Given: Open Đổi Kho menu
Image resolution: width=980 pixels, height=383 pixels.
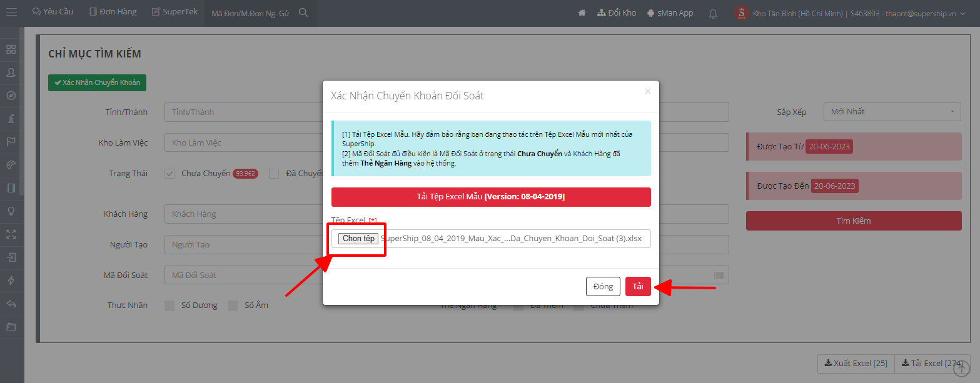Looking at the screenshot, I should [617, 12].
